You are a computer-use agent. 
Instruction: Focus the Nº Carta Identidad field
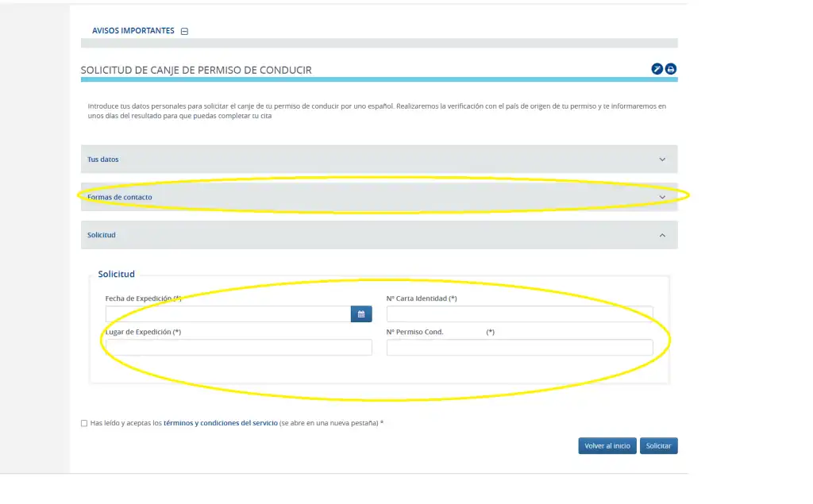coord(519,314)
